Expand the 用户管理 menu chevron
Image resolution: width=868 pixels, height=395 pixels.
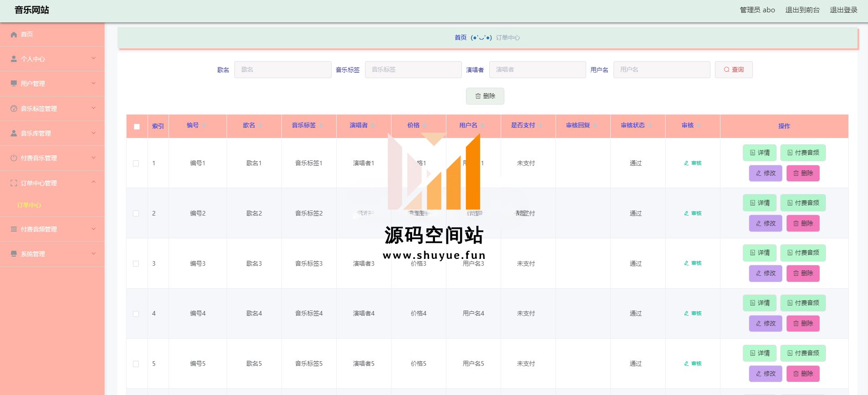94,83
